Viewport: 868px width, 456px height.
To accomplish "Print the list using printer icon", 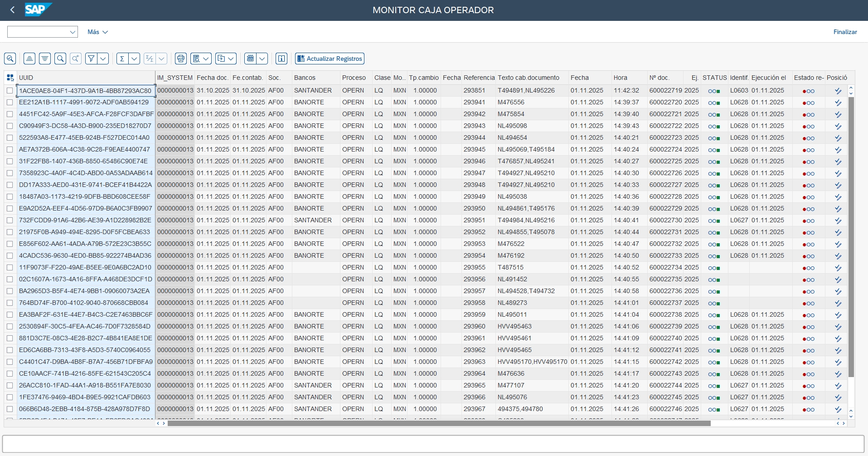I will (x=181, y=59).
